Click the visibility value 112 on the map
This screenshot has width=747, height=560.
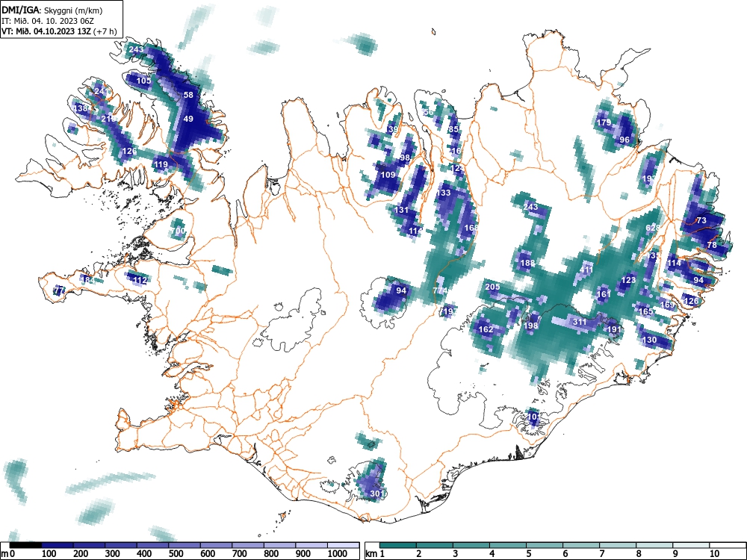coord(140,280)
